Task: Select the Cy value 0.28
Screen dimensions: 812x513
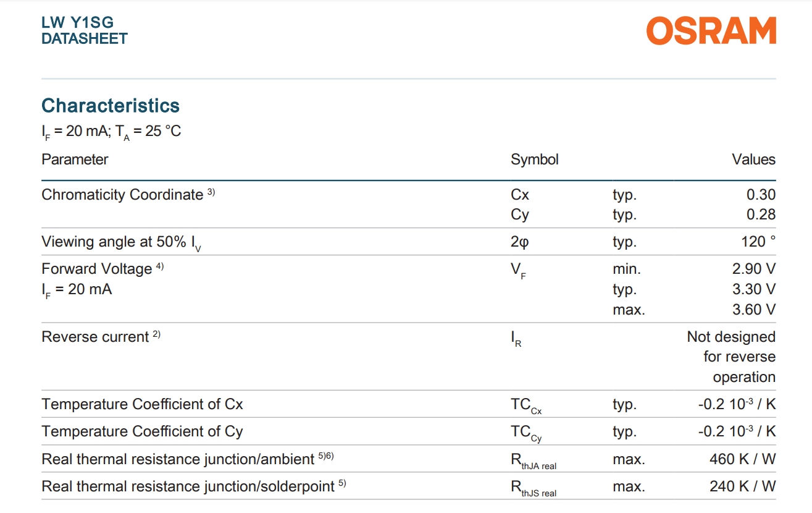Action: tap(761, 215)
